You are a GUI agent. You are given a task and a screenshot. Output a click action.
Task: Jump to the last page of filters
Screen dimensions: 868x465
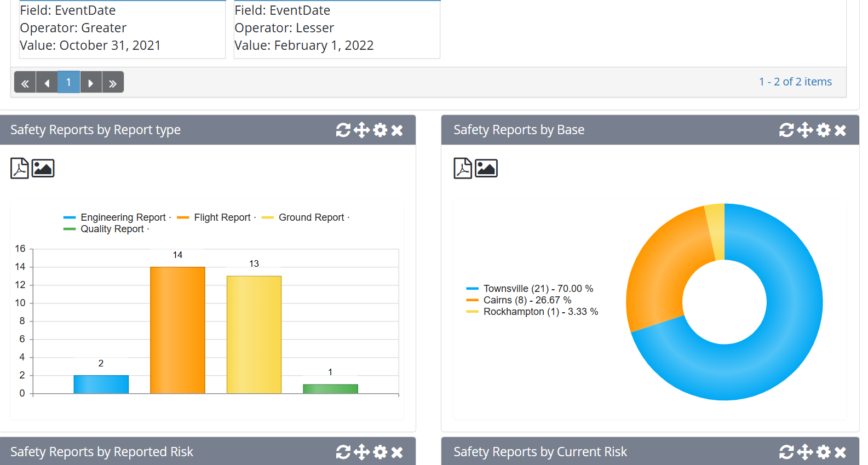point(113,83)
